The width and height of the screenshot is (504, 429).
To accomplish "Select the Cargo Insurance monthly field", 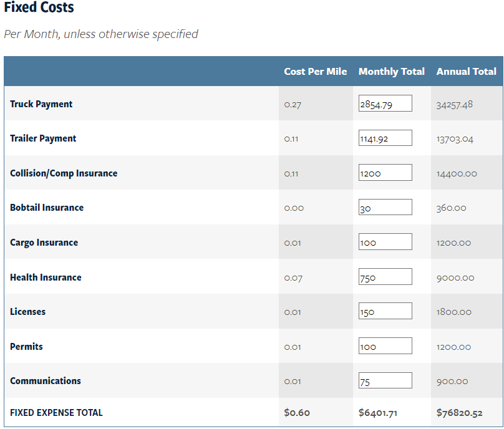I will 385,242.
